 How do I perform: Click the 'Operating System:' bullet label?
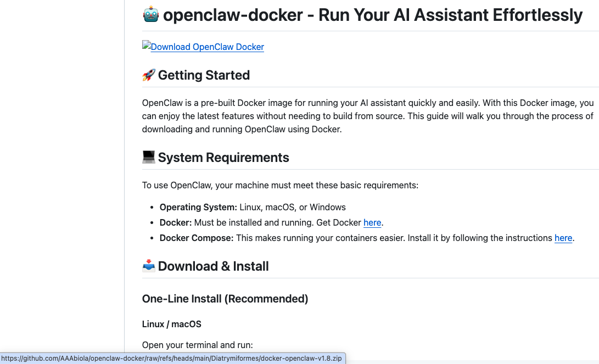(198, 208)
